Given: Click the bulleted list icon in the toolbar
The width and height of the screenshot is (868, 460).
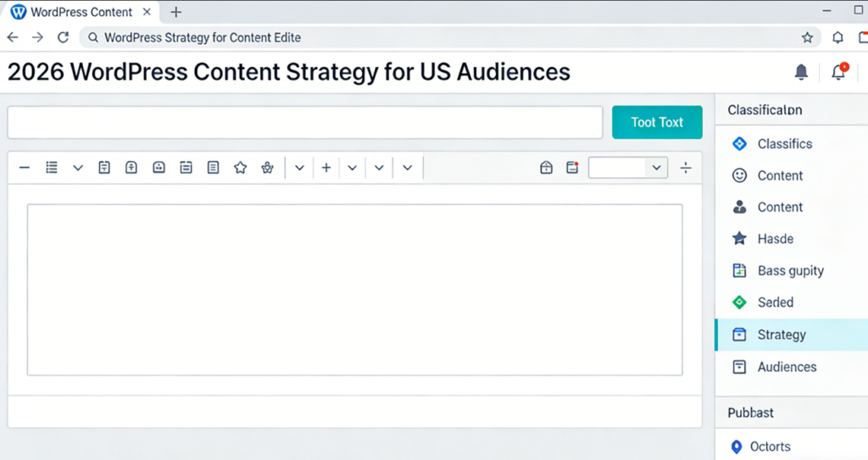Looking at the screenshot, I should tap(51, 168).
